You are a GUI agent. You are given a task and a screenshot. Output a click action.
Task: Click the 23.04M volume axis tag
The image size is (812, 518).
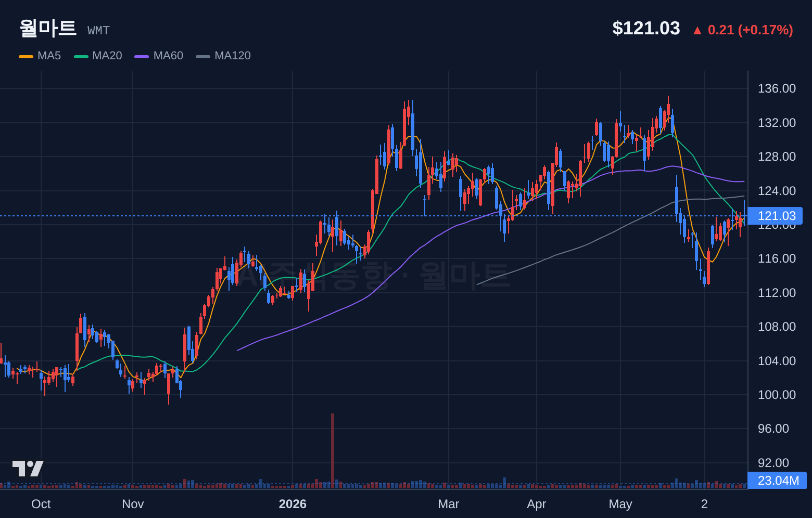pyautogui.click(x=777, y=481)
